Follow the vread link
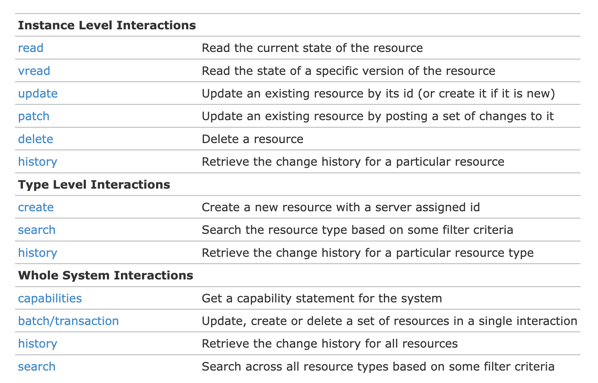Screen dimensions: 598x383 tap(34, 71)
